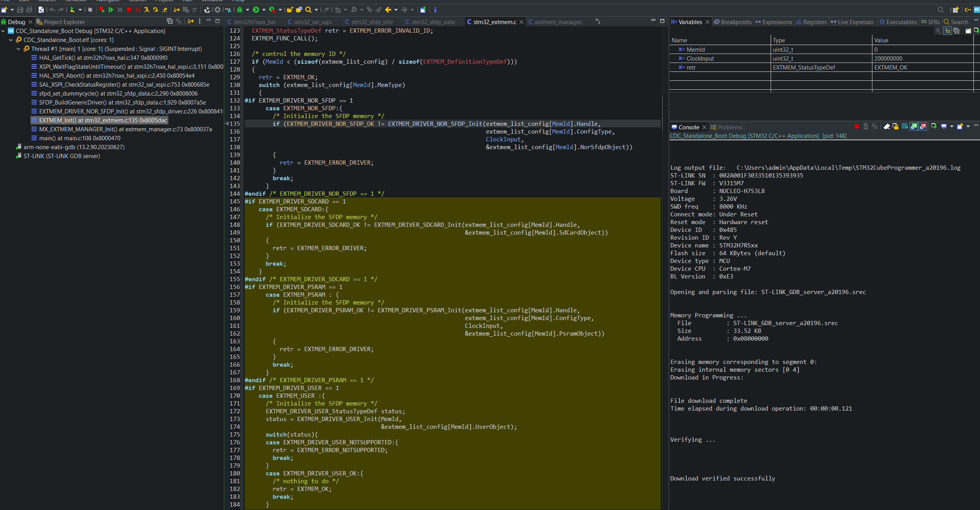Image resolution: width=980 pixels, height=510 pixels.
Task: Click the Step Into button
Action: 146,10
